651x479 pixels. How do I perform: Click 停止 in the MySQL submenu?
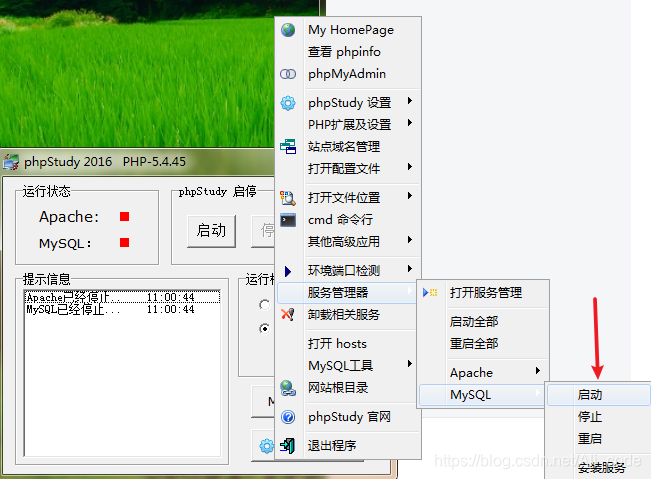(598, 417)
